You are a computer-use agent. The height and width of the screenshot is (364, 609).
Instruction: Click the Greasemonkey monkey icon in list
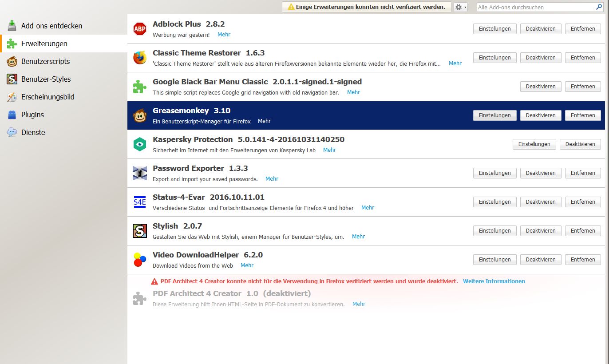pyautogui.click(x=140, y=115)
